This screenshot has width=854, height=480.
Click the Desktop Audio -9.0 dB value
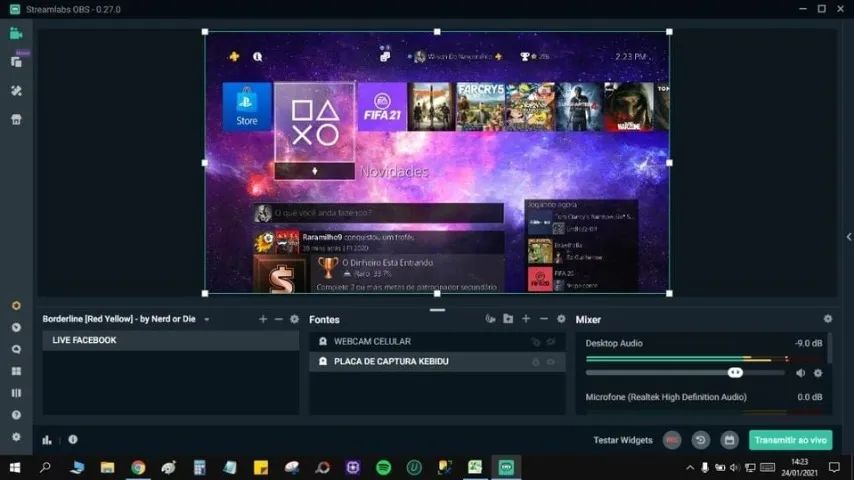[808, 343]
